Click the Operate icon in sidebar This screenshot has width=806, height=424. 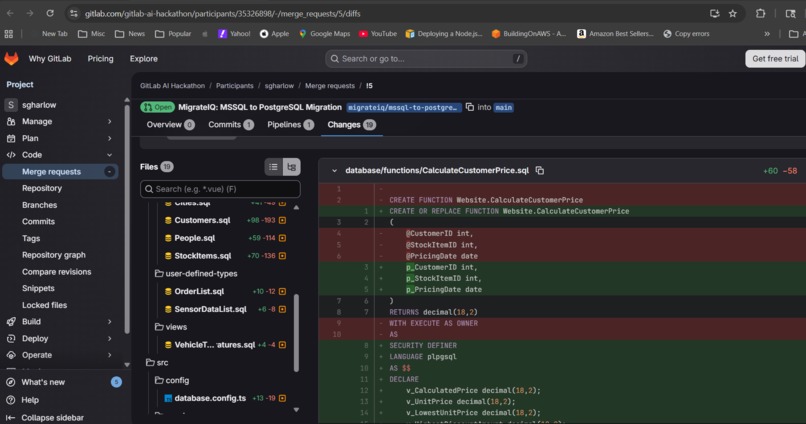(x=11, y=355)
